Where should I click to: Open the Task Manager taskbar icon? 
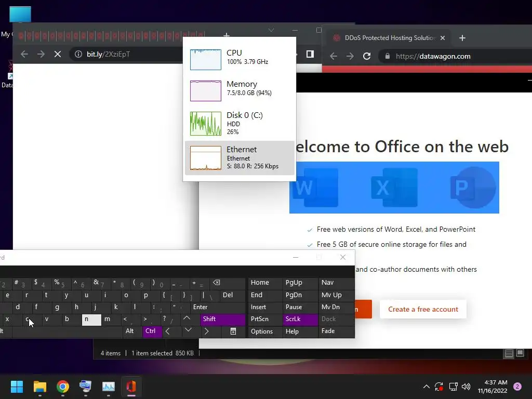(x=109, y=387)
